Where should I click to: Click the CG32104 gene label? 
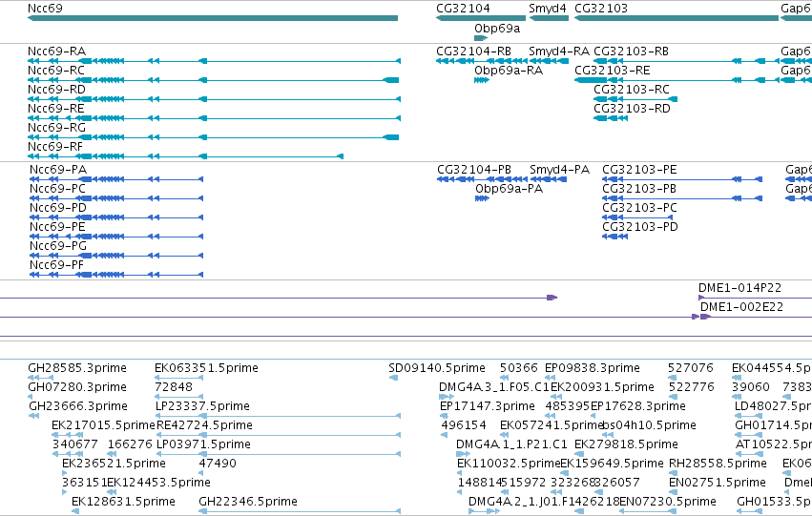[x=463, y=9]
